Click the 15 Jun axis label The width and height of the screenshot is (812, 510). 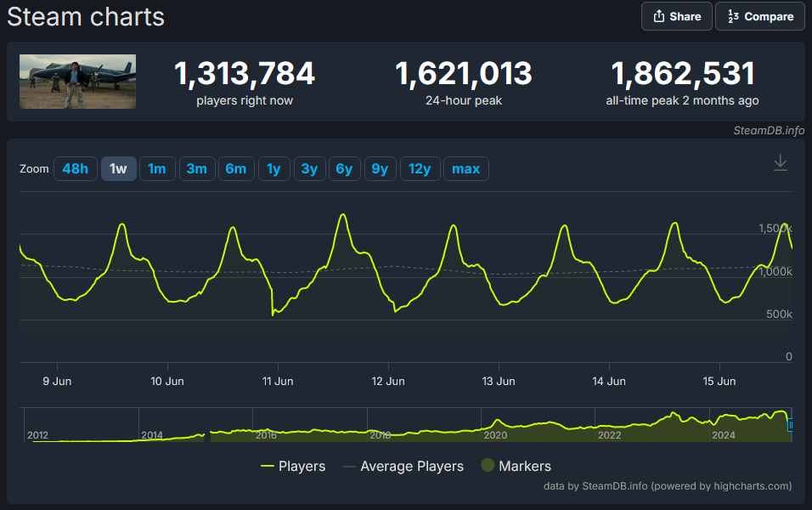click(719, 382)
